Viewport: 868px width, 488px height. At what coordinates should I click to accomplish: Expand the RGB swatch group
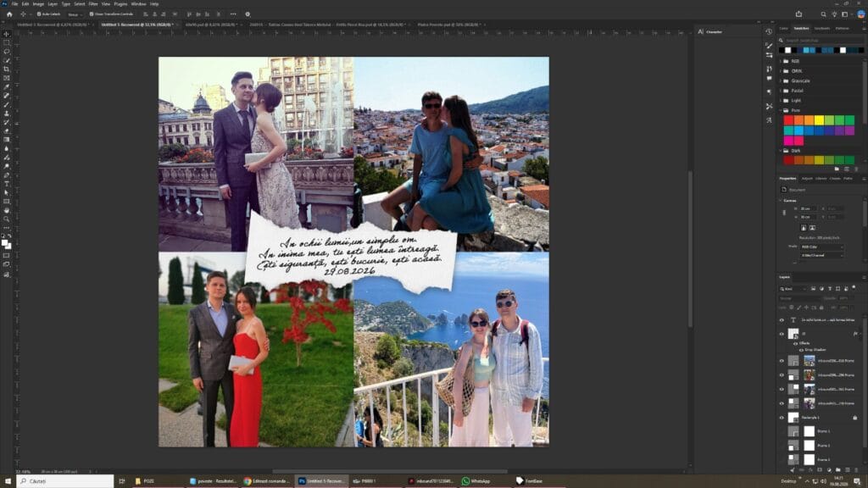tap(781, 61)
